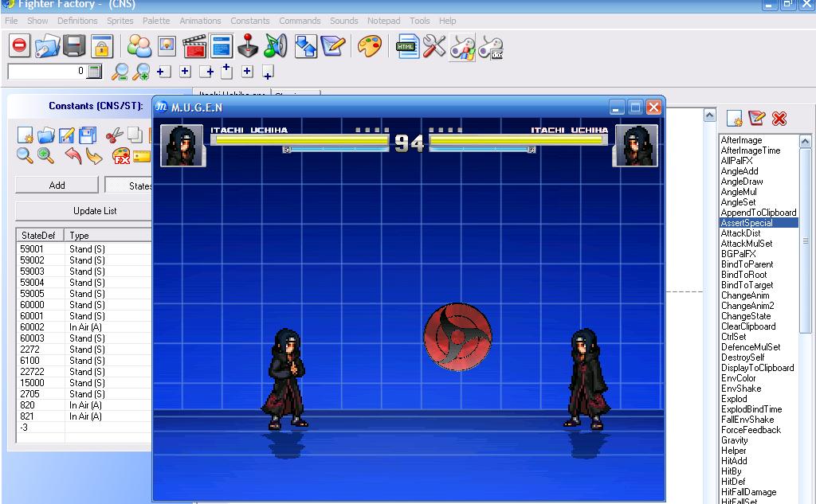Viewport: 816px width, 504px height.
Task: Open file folder icon in Constants panel
Action: (45, 135)
